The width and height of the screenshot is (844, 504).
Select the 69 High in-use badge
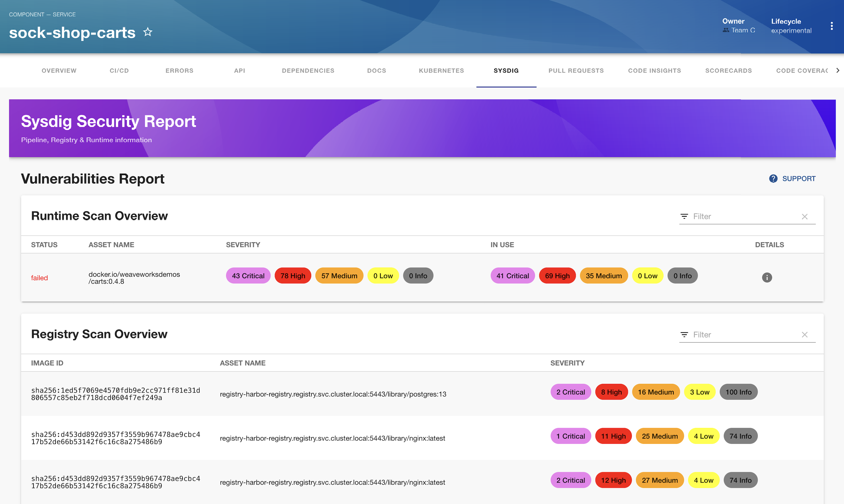pyautogui.click(x=557, y=276)
